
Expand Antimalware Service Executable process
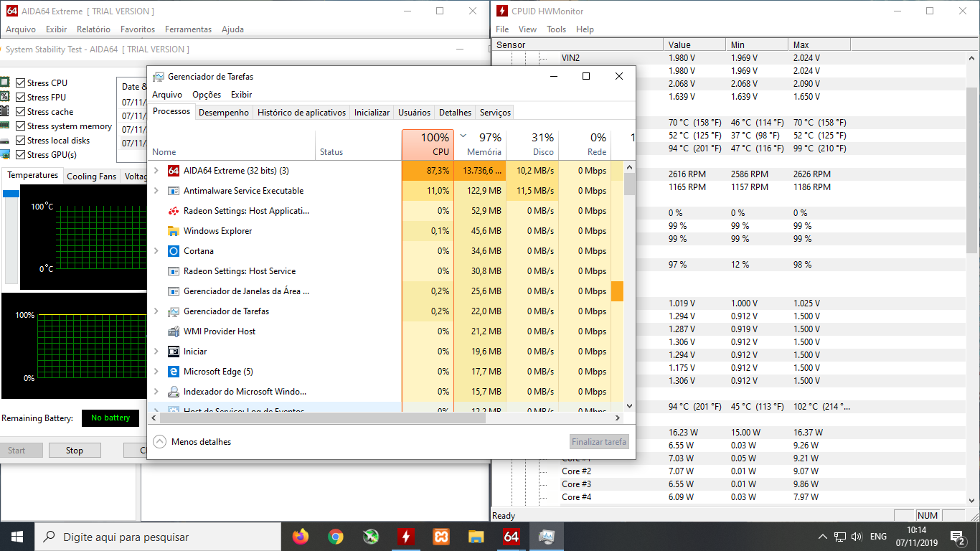pos(156,191)
